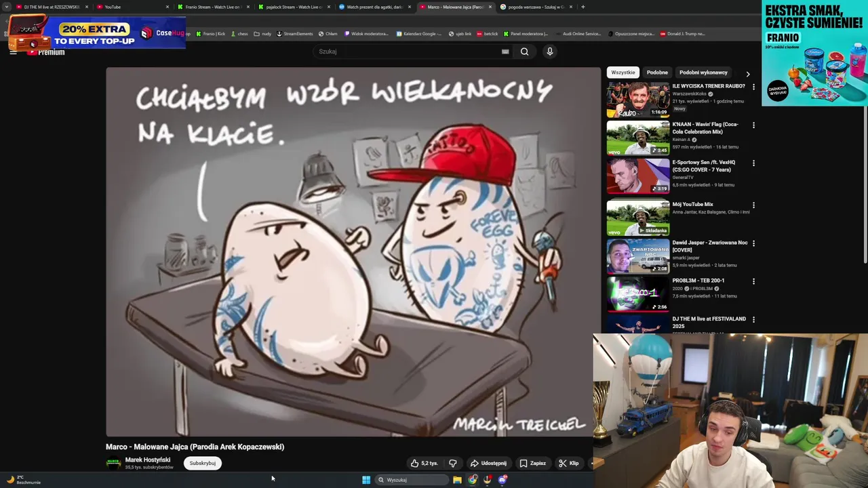Open the on-screen keyboard icon in search box
868x488 pixels.
pyautogui.click(x=505, y=52)
